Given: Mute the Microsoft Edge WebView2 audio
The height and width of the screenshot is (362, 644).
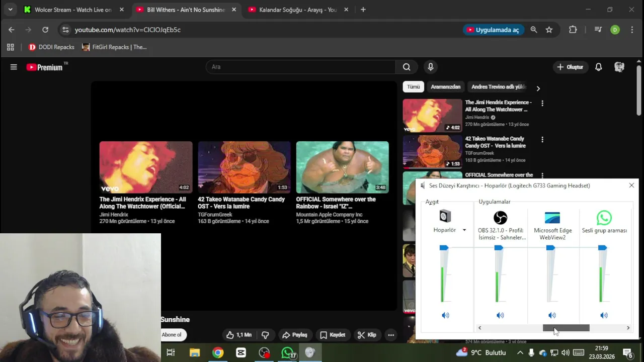Looking at the screenshot, I should point(552,315).
